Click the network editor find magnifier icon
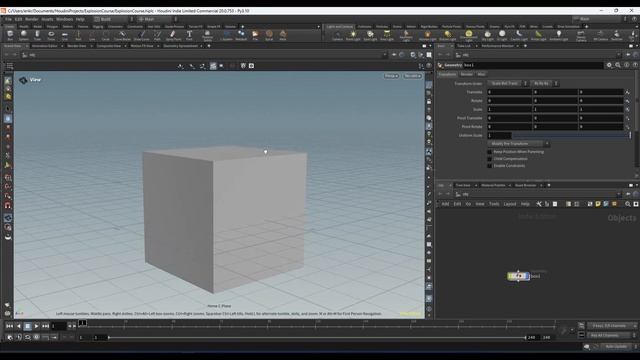 (x=628, y=204)
